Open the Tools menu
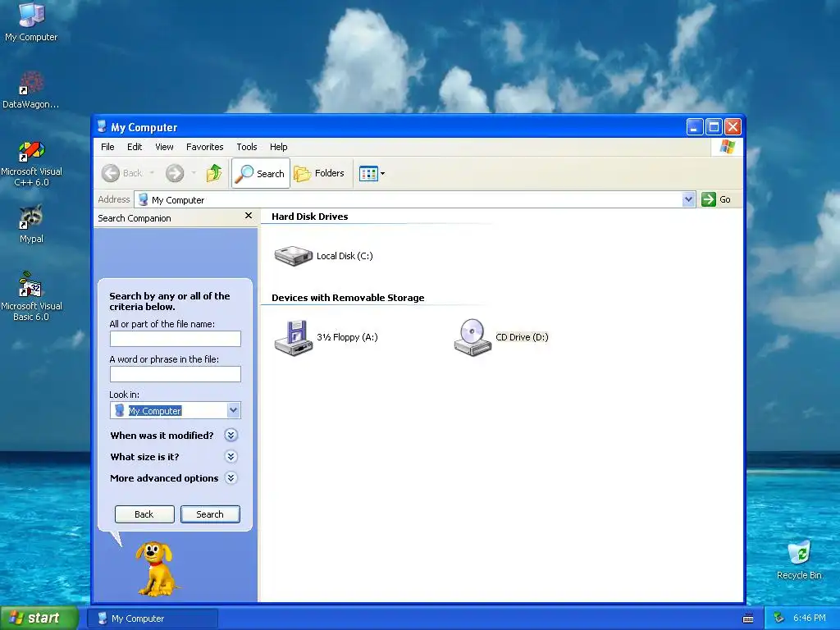 (x=246, y=147)
